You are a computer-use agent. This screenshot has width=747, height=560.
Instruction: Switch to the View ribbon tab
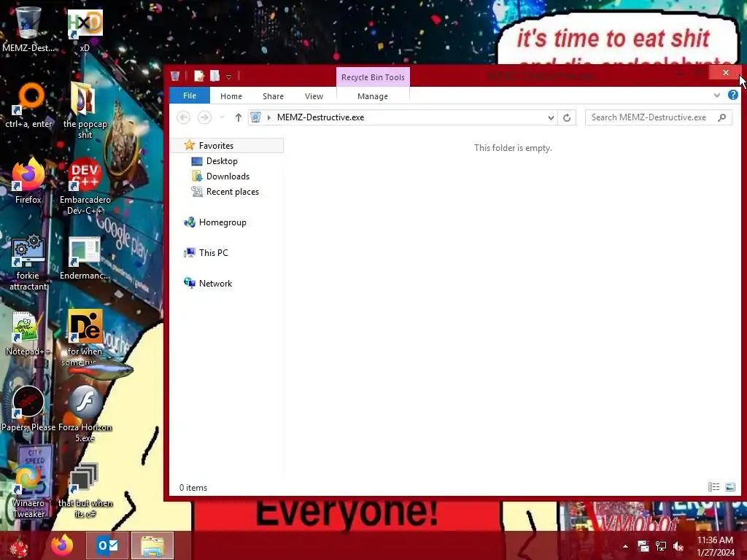point(314,96)
